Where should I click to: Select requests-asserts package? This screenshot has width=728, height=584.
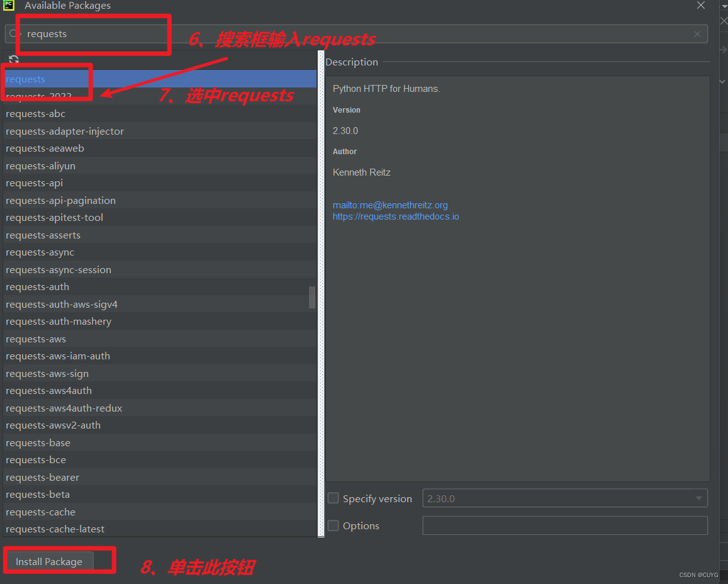(160, 235)
